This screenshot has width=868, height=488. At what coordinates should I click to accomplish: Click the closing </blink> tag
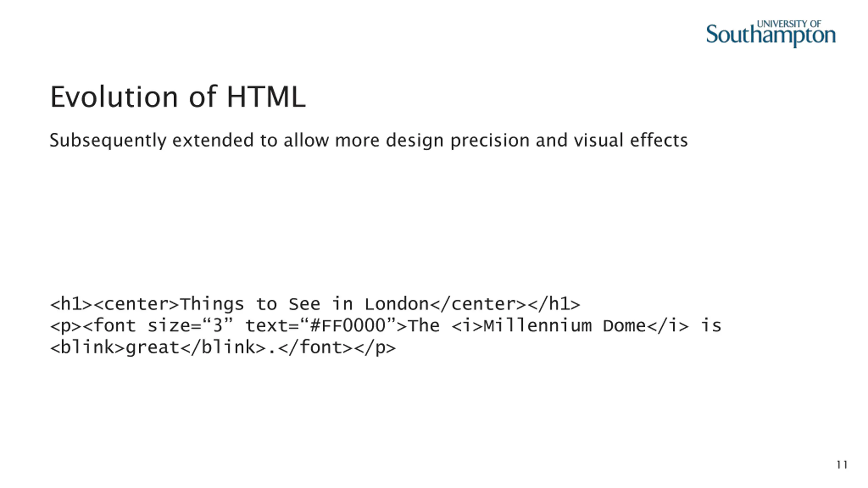(223, 347)
